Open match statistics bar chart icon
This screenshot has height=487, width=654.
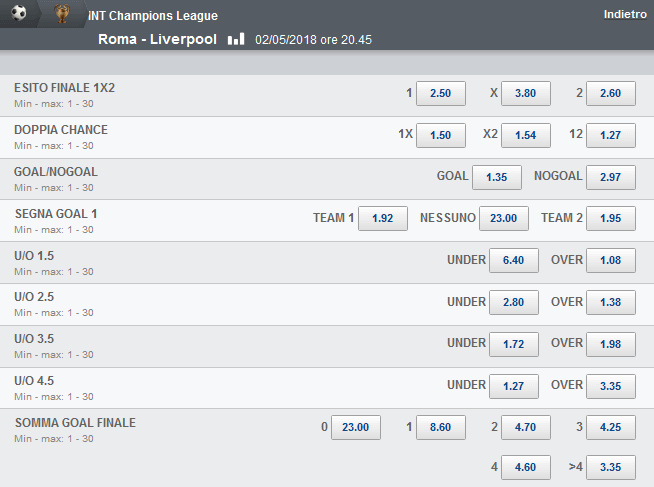[236, 39]
